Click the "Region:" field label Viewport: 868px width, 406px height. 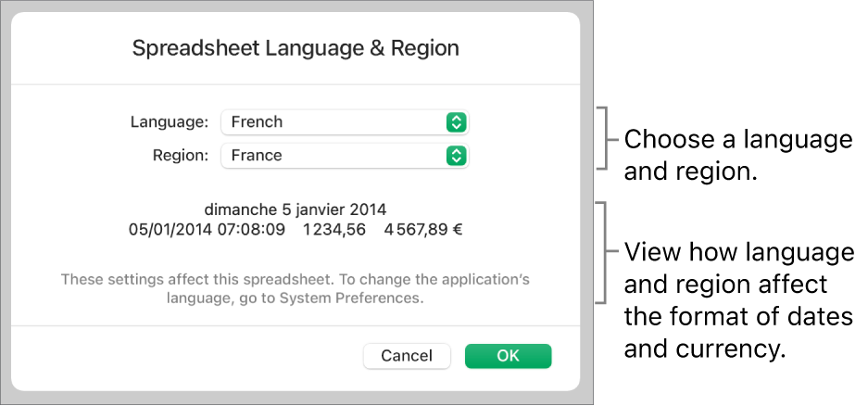(179, 156)
